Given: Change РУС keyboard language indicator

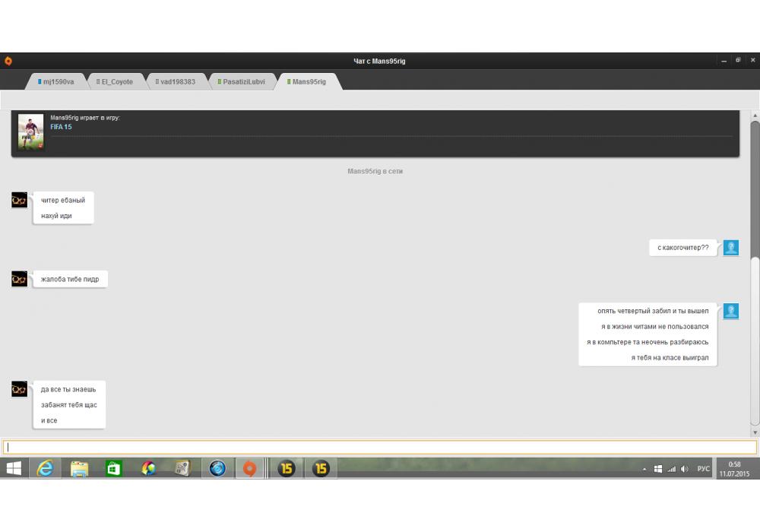Looking at the screenshot, I should pyautogui.click(x=703, y=469).
